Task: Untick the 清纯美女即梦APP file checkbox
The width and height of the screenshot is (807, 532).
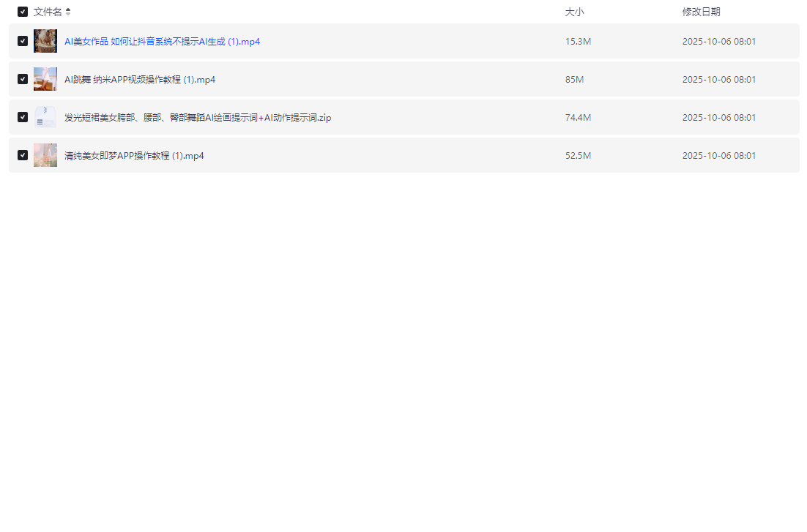Action: click(23, 155)
